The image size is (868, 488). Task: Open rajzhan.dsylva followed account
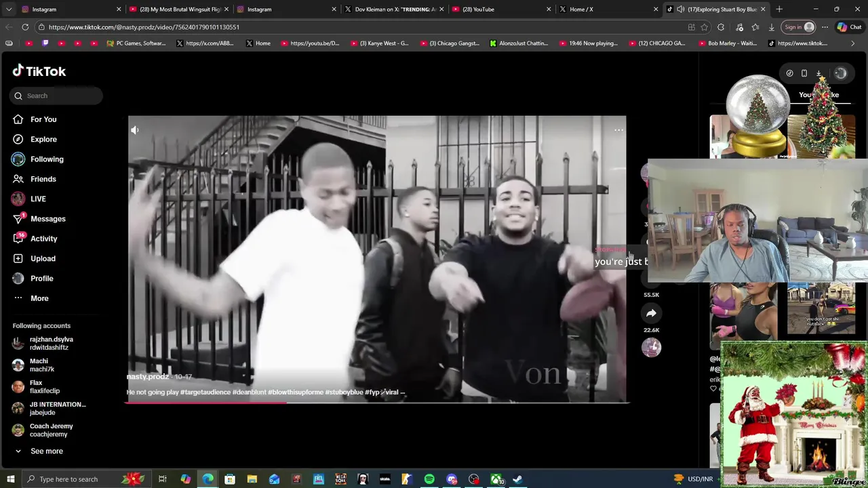(51, 344)
